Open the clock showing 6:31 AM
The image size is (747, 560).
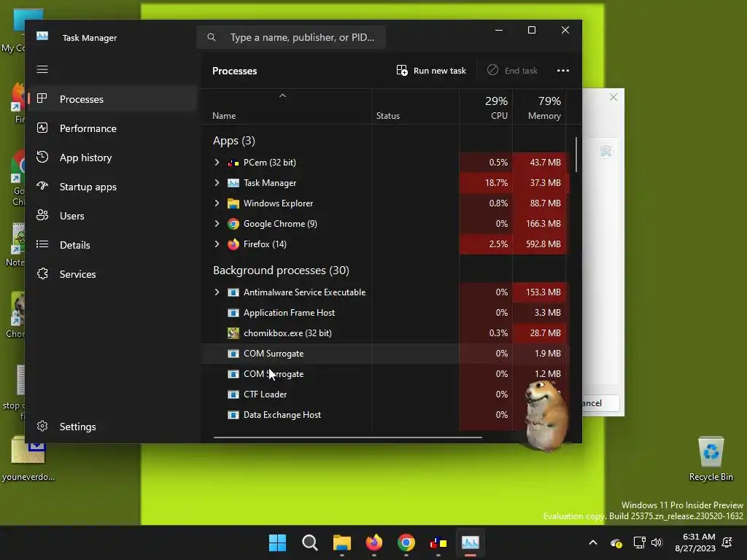click(695, 542)
